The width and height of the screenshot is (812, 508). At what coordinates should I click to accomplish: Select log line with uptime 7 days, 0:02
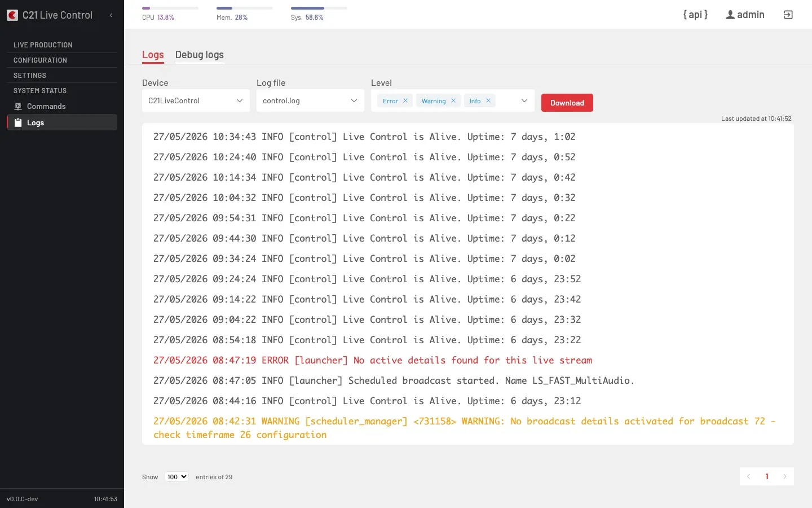point(364,259)
